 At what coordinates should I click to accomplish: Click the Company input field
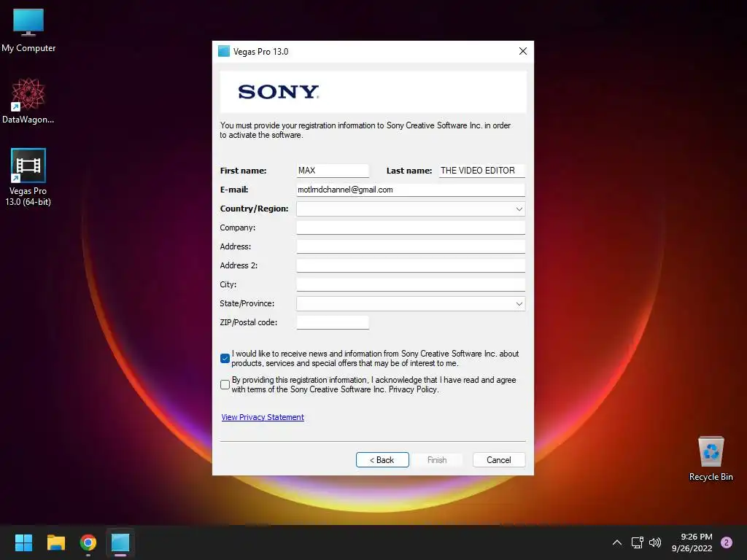(x=411, y=227)
